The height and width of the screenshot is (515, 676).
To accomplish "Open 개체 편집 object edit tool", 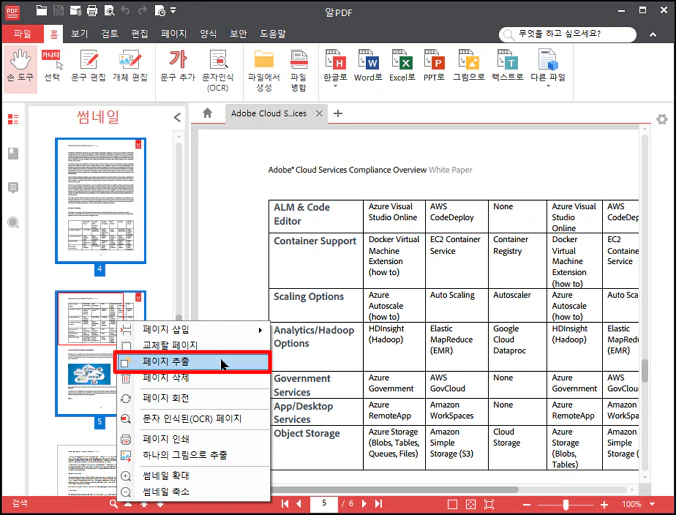I will pyautogui.click(x=130, y=67).
